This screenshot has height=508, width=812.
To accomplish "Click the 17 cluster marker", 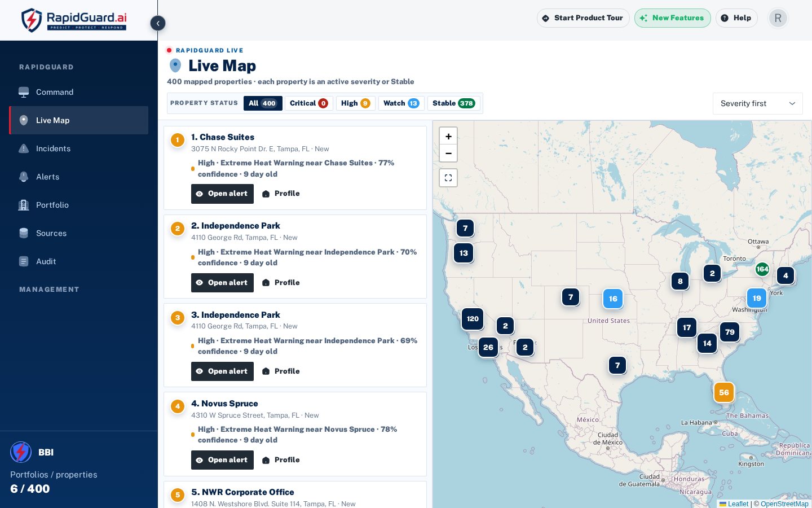I will coord(687,327).
